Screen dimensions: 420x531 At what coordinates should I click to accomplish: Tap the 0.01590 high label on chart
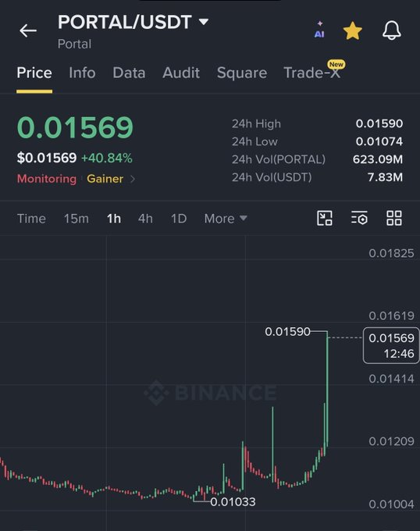point(287,332)
